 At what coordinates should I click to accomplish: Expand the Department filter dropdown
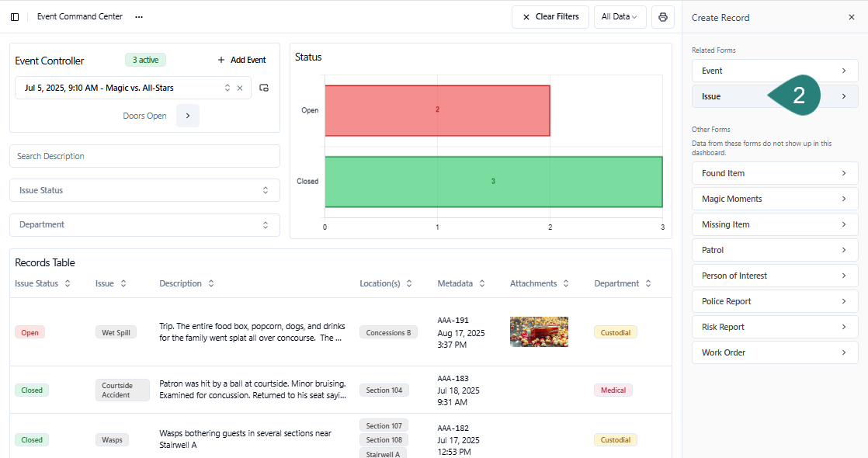pyautogui.click(x=144, y=224)
